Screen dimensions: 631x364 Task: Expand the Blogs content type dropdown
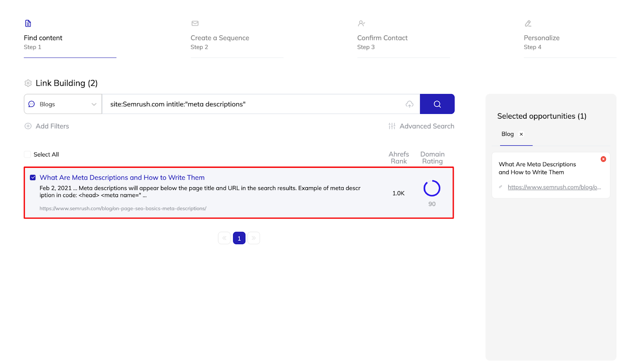(x=63, y=104)
